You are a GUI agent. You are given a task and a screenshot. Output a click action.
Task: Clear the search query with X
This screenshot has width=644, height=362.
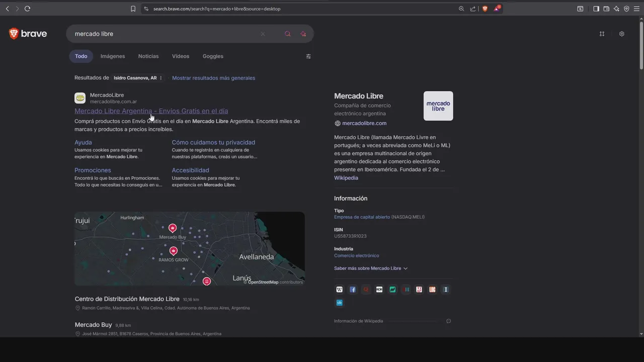tap(263, 34)
